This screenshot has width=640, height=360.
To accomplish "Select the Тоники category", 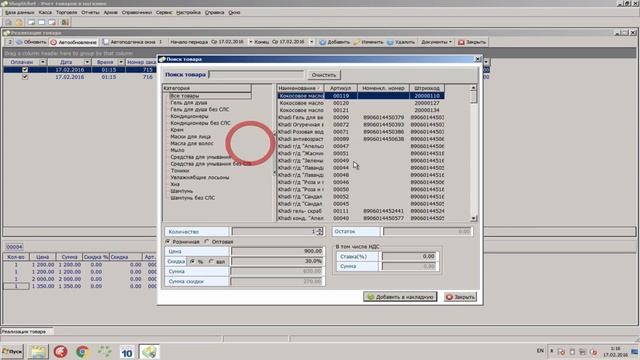I will click(180, 171).
